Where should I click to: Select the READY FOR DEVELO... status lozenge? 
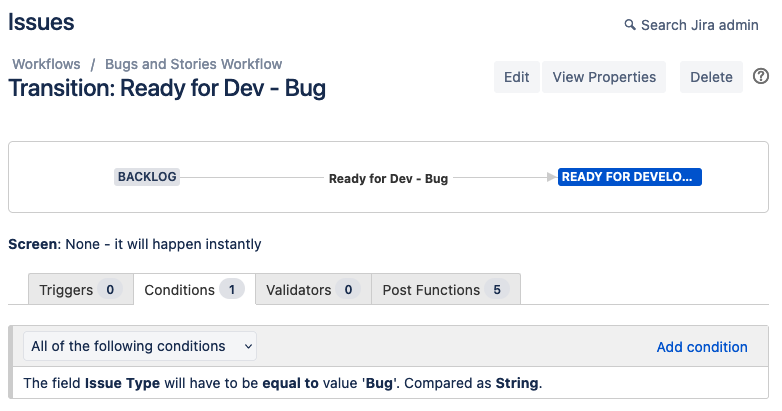(x=630, y=177)
